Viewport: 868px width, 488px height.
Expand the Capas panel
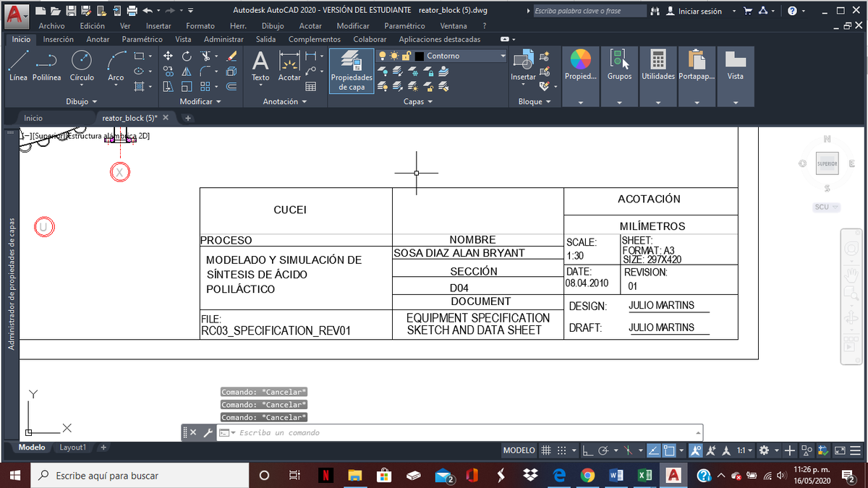point(418,102)
